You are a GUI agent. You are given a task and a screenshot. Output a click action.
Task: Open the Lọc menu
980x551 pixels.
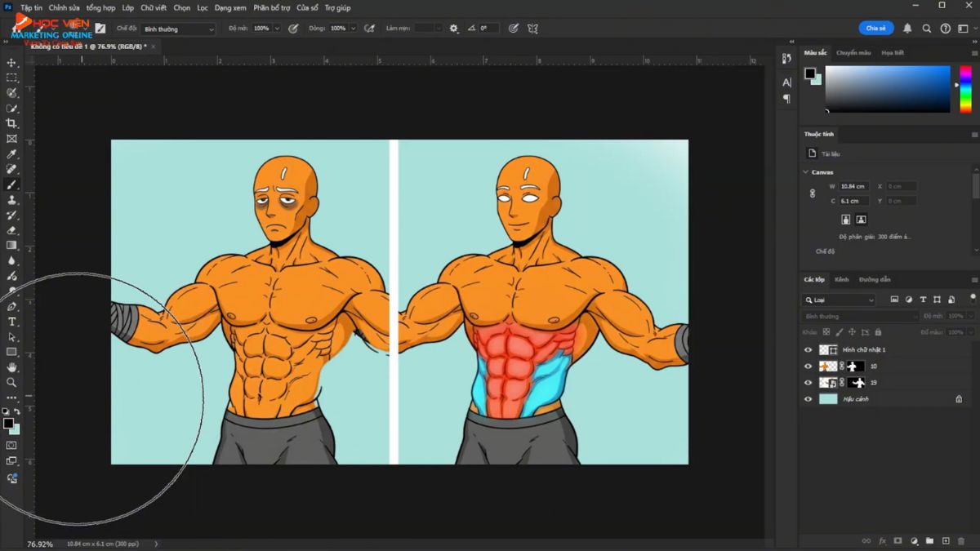(202, 7)
